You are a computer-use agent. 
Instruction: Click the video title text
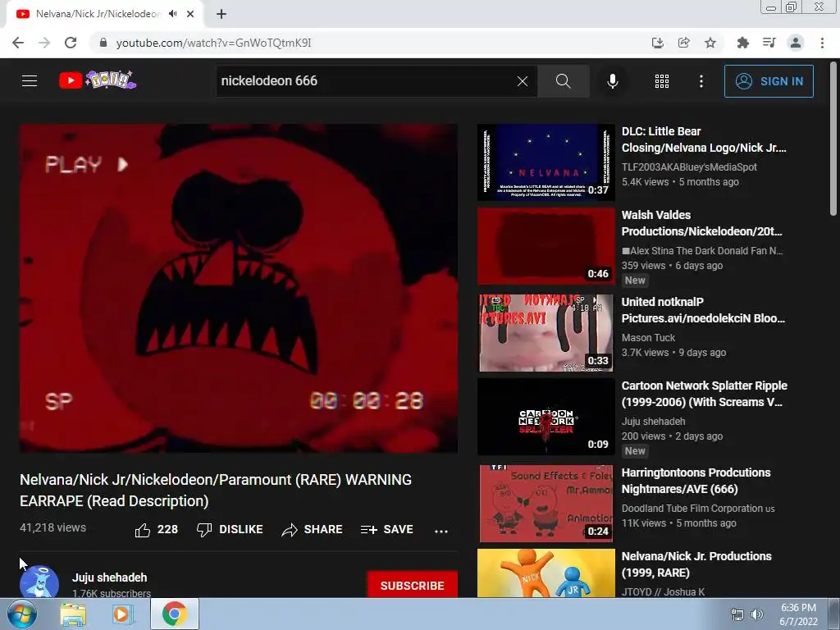pyautogui.click(x=216, y=491)
